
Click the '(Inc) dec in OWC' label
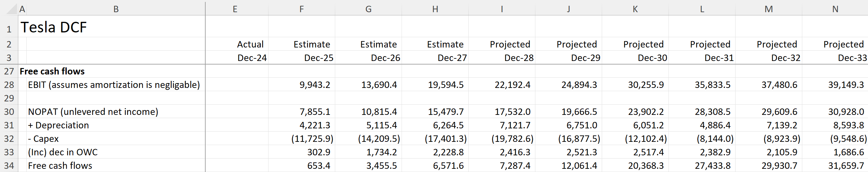click(63, 152)
